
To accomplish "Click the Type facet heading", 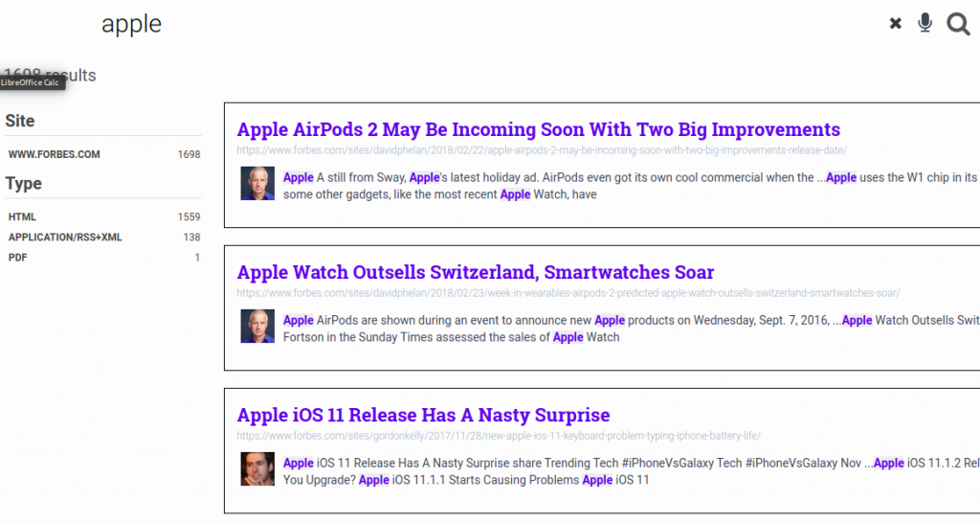I will 24,183.
